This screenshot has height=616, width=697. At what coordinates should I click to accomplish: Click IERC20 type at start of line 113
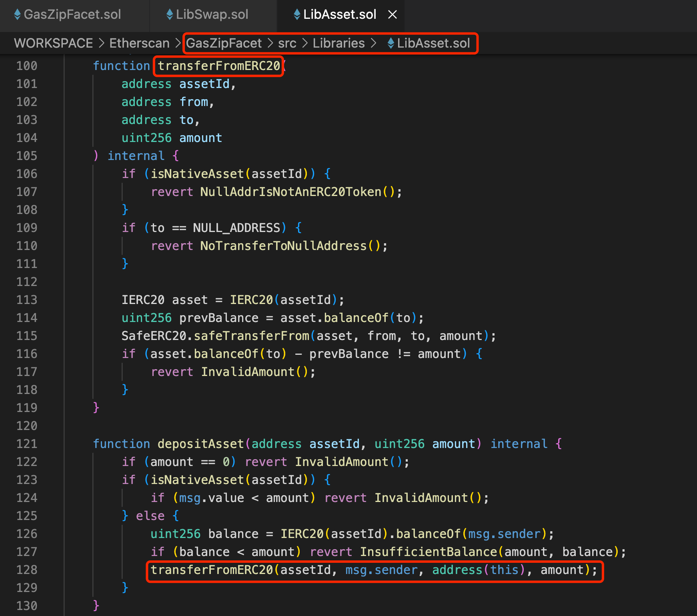point(143,300)
